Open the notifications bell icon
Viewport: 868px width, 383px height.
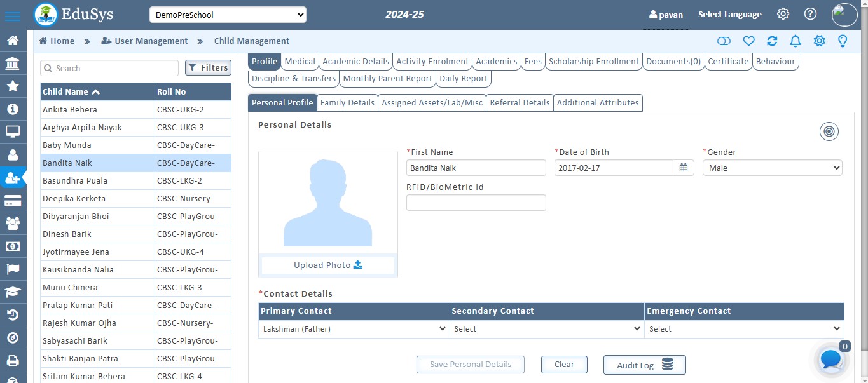[795, 41]
